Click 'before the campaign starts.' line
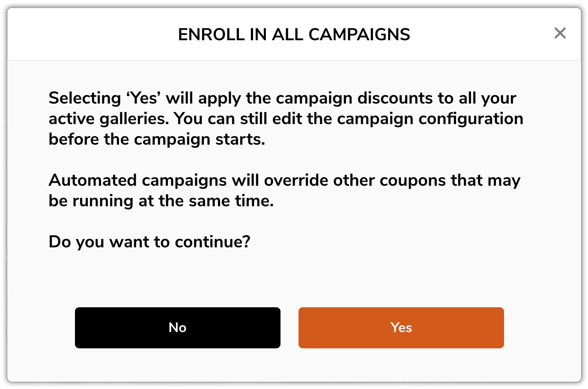 point(157,139)
